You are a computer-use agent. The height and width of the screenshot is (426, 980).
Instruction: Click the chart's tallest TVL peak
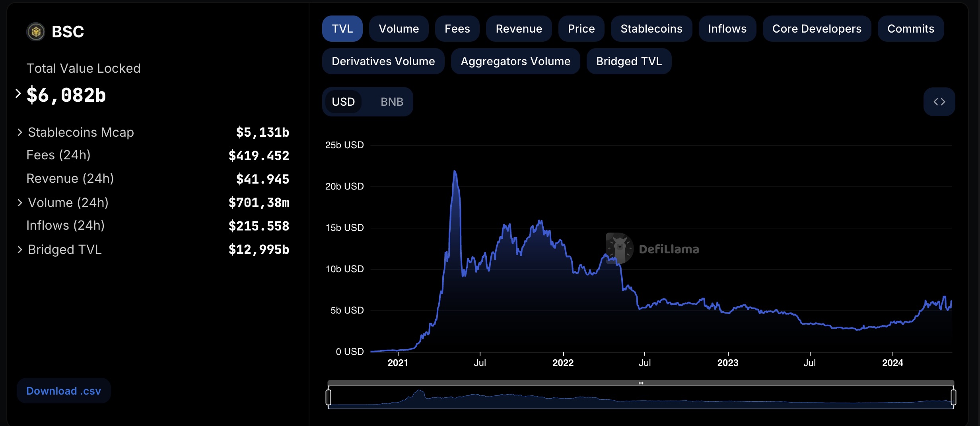(x=455, y=172)
